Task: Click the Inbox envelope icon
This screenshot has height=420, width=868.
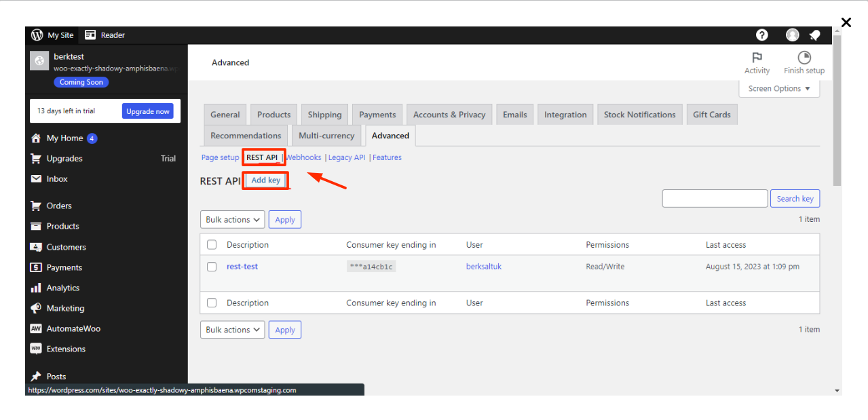Action: click(x=36, y=179)
